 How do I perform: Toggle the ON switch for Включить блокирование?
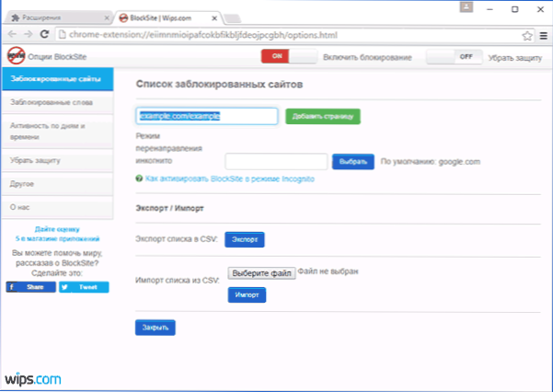point(289,56)
